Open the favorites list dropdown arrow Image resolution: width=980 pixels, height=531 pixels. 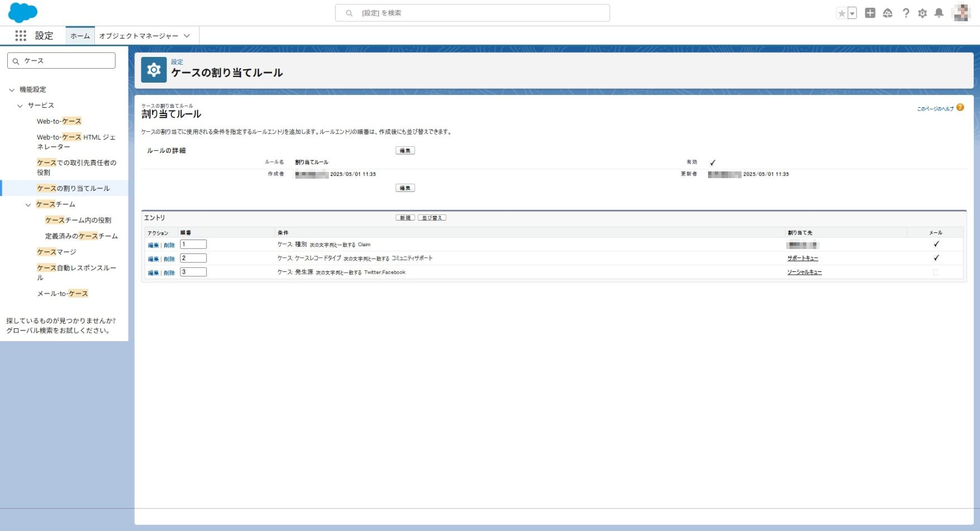[x=852, y=13]
